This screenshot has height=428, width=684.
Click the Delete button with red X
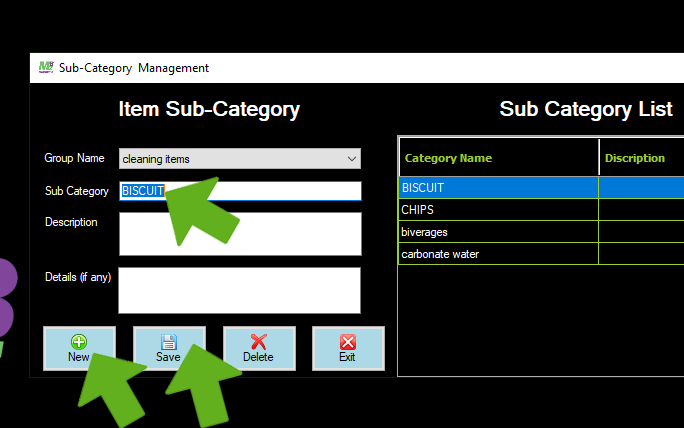(258, 348)
